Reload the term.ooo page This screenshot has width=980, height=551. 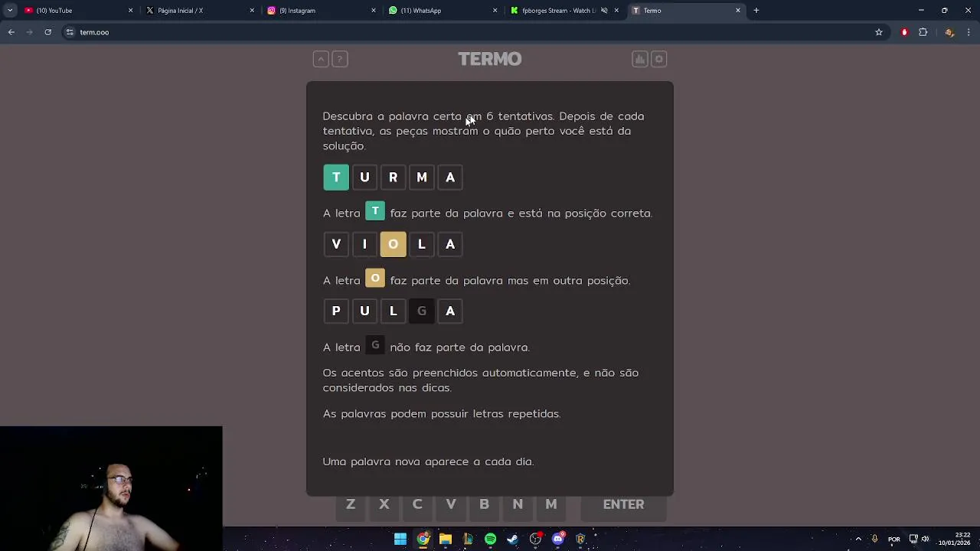click(47, 32)
